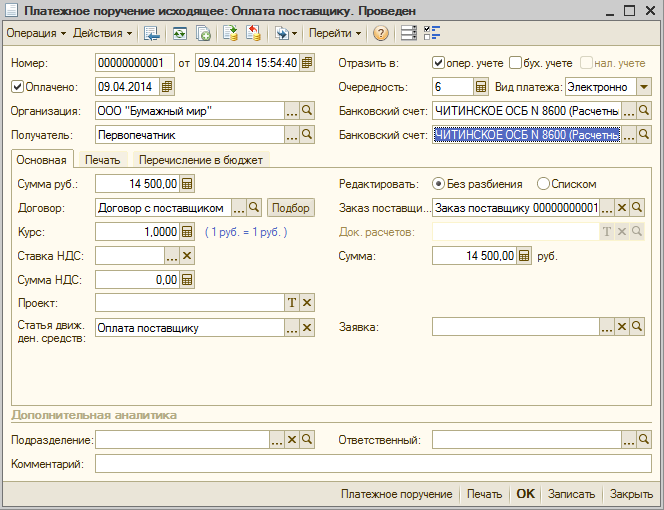The width and height of the screenshot is (664, 510).
Task: Click the T type-selection icon in Проект field
Action: pyautogui.click(x=292, y=303)
